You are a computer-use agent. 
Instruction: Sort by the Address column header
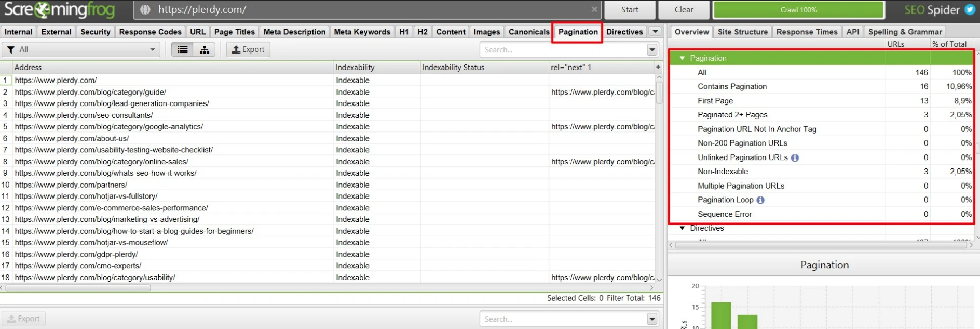[x=173, y=67]
